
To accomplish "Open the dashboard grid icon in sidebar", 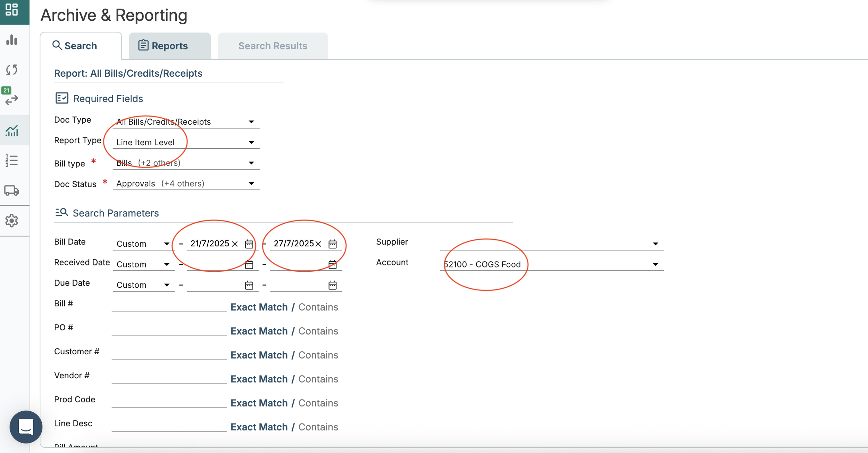I will pos(12,10).
